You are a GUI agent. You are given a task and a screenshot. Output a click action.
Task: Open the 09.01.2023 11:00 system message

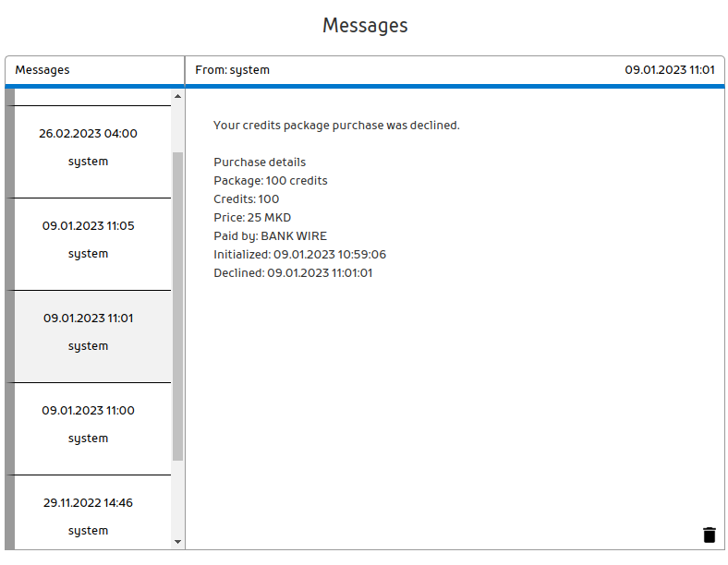tap(89, 425)
